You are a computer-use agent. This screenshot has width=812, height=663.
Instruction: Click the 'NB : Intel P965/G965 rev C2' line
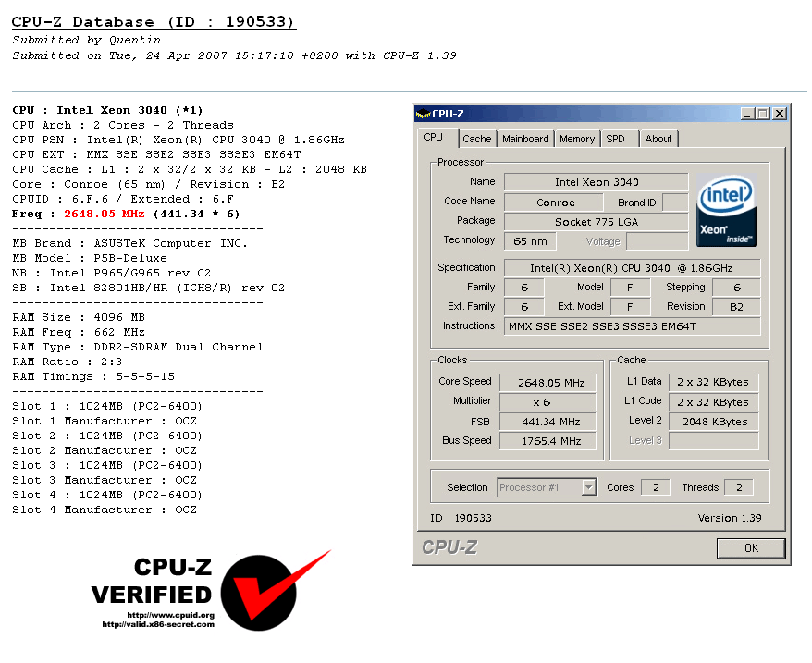[x=111, y=273]
